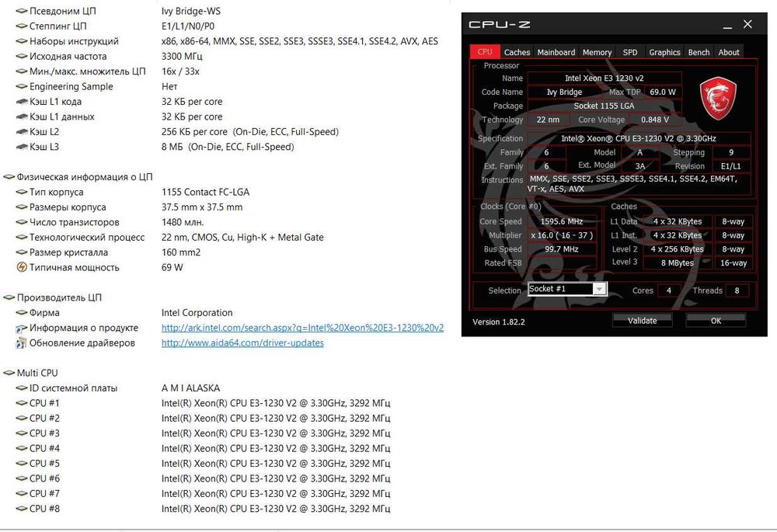
Task: Click icon beside Информация о продукте
Action: pyautogui.click(x=21, y=328)
